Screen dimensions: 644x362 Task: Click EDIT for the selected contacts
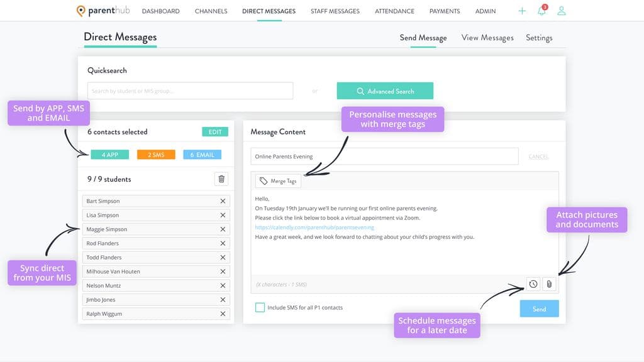pos(215,132)
